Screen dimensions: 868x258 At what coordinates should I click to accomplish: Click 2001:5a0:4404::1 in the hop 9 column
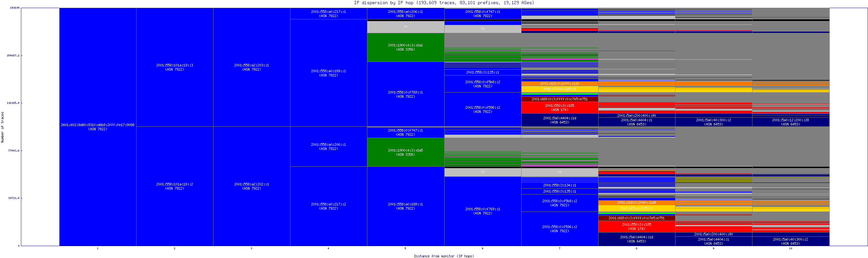coord(713,241)
